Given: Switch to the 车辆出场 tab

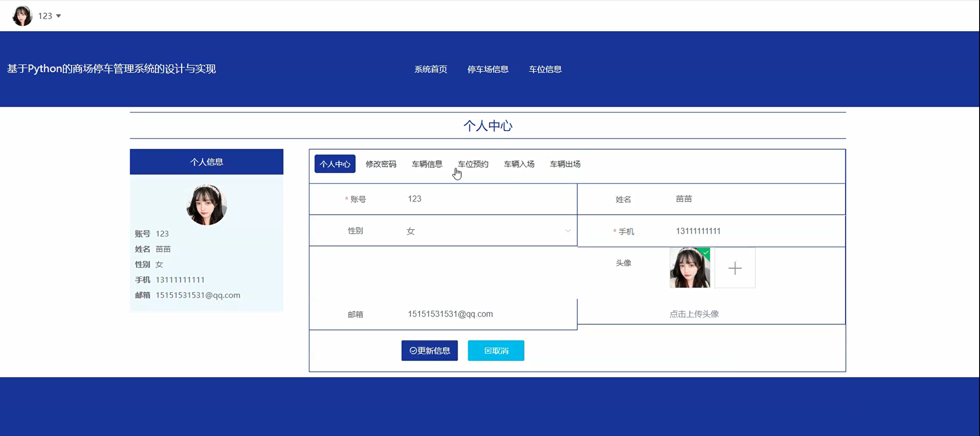Looking at the screenshot, I should 565,164.
